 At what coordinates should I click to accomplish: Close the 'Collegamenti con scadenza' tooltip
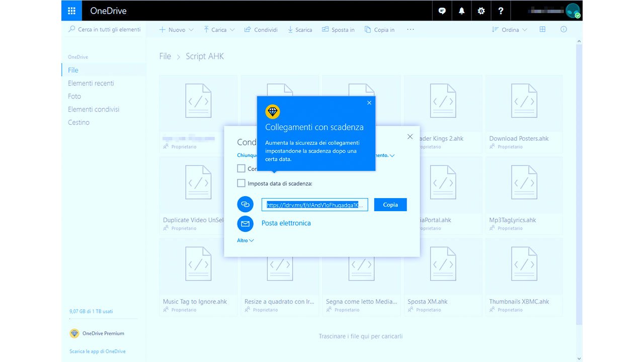pyautogui.click(x=369, y=103)
